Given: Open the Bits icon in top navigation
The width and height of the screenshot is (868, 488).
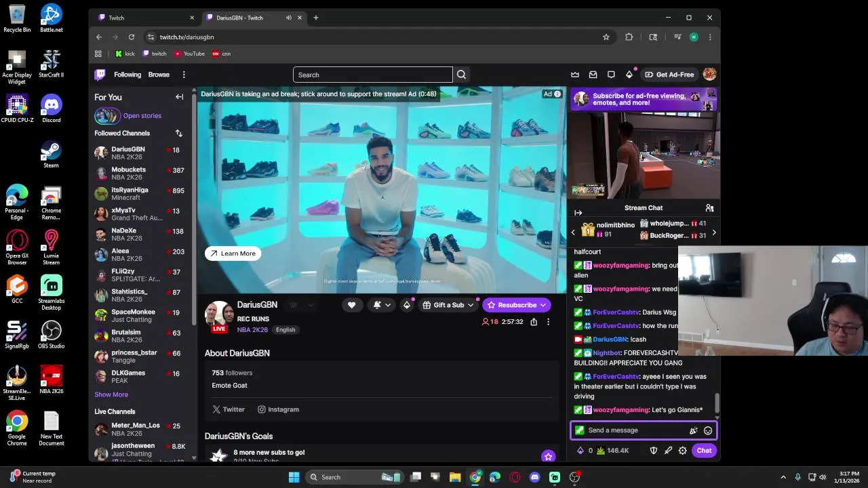Looking at the screenshot, I should [629, 75].
